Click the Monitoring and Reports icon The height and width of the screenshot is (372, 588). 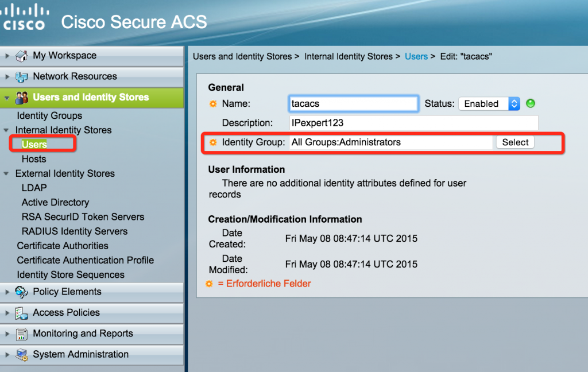click(22, 334)
